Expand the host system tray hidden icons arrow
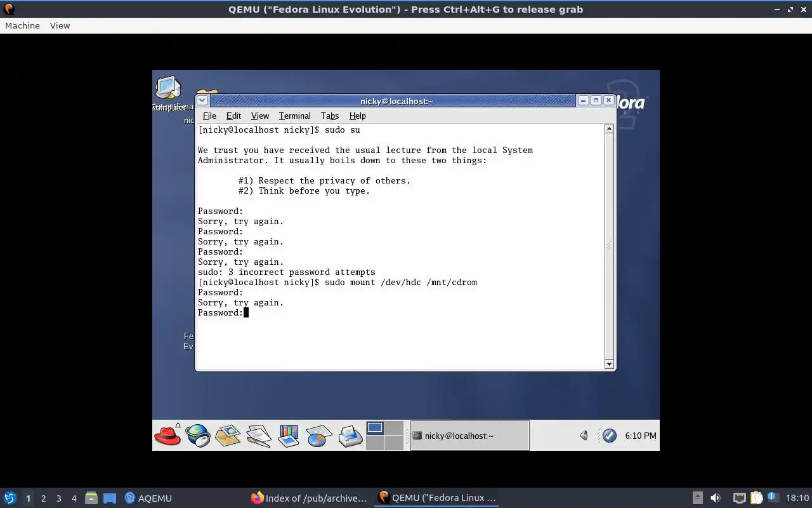The image size is (812, 508). point(697,498)
